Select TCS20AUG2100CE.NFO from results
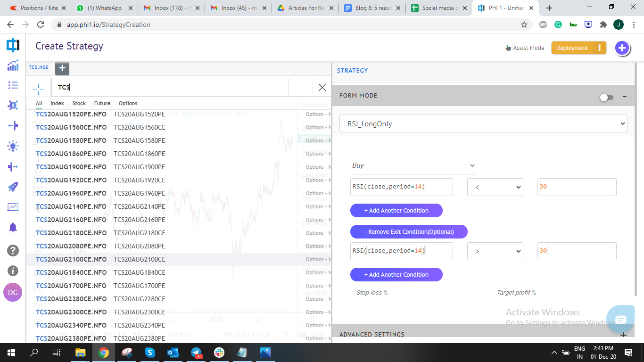Image resolution: width=644 pixels, height=362 pixels. coord(179,259)
